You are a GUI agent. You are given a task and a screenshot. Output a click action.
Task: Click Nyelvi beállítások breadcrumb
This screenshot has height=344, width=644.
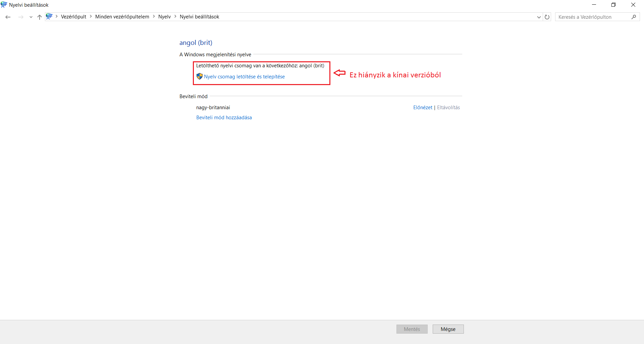pos(199,17)
